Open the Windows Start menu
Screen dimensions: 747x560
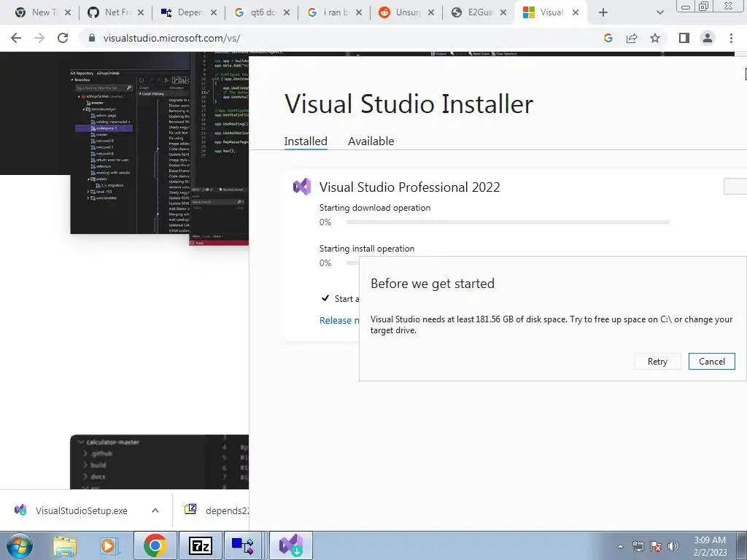click(20, 545)
